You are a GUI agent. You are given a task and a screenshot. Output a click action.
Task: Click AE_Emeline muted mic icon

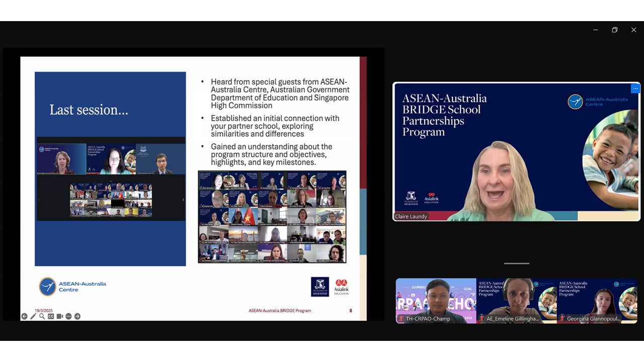point(481,318)
